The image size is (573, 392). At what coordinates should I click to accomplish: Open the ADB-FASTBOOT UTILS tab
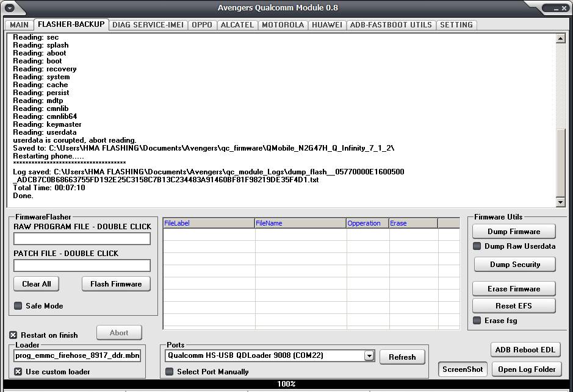click(x=391, y=25)
